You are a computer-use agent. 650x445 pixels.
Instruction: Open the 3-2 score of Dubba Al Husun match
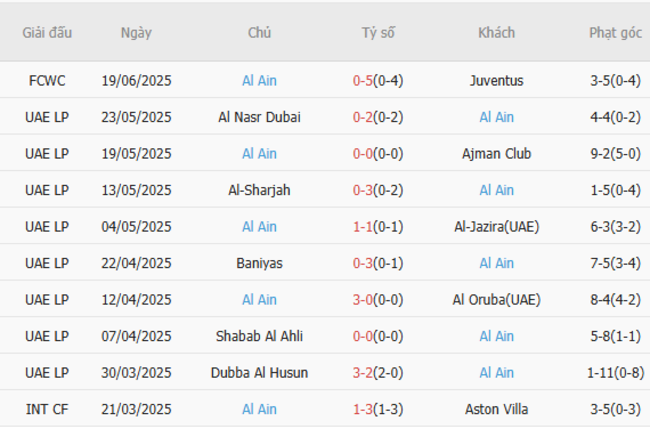[x=362, y=373]
